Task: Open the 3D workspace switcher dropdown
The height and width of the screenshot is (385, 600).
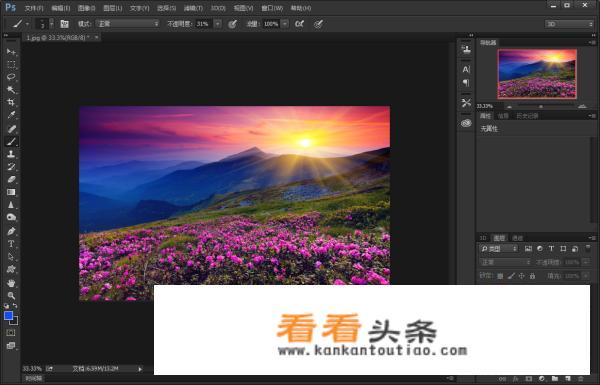Action: coord(569,24)
